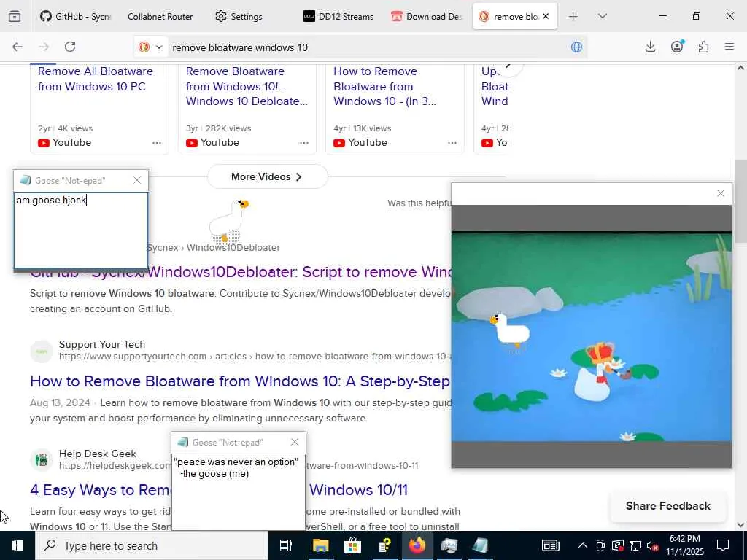747x560 pixels.
Task: Open the clock showing 6:42 PM
Action: pyautogui.click(x=684, y=545)
